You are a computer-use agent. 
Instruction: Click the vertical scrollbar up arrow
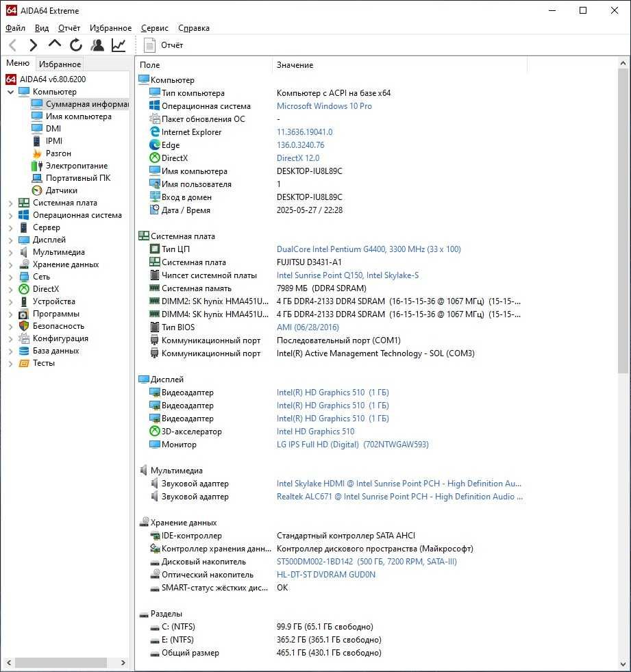[623, 63]
